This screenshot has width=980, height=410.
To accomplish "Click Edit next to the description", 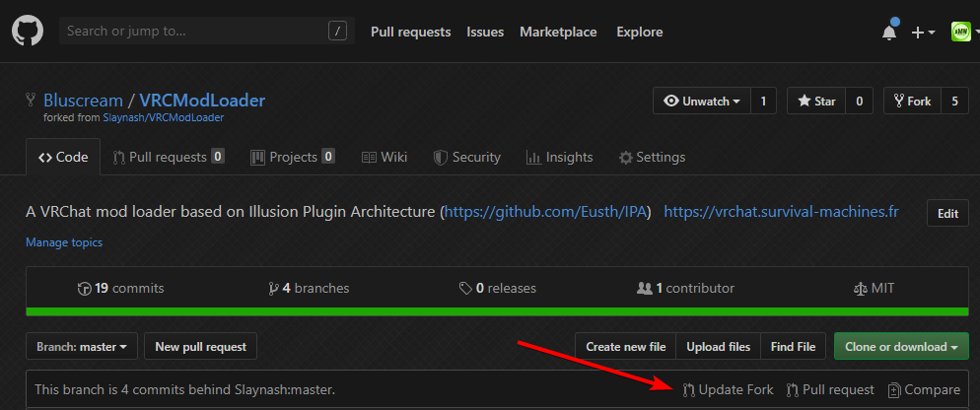I will (947, 213).
